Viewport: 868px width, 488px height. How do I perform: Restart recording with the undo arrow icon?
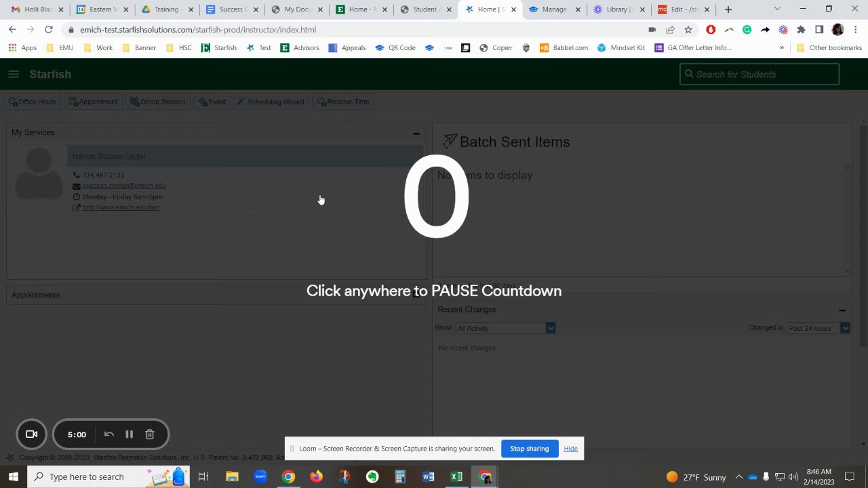(109, 434)
